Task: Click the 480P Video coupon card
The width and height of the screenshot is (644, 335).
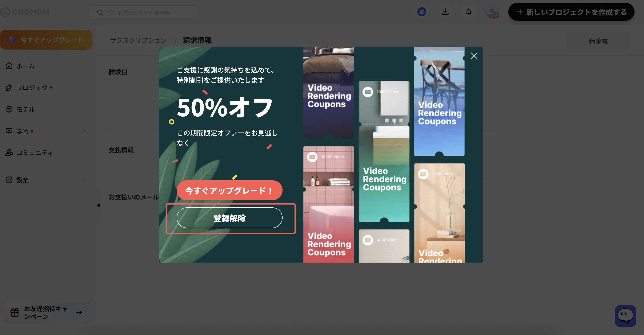Action: click(x=384, y=246)
